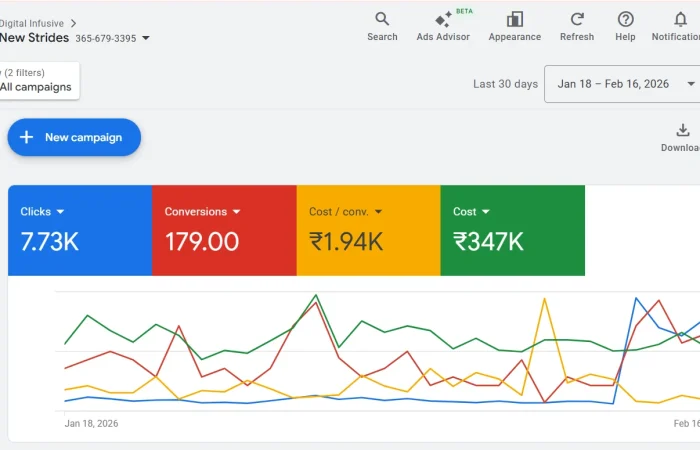Download the overview chart
The image size is (700, 450).
tap(683, 131)
